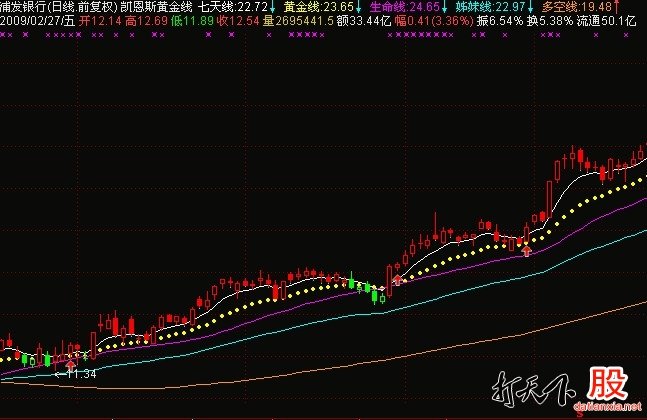The width and height of the screenshot is (647, 420).
Task: Click the 黄金线:23.65 indicator value
Action: [x=319, y=7]
